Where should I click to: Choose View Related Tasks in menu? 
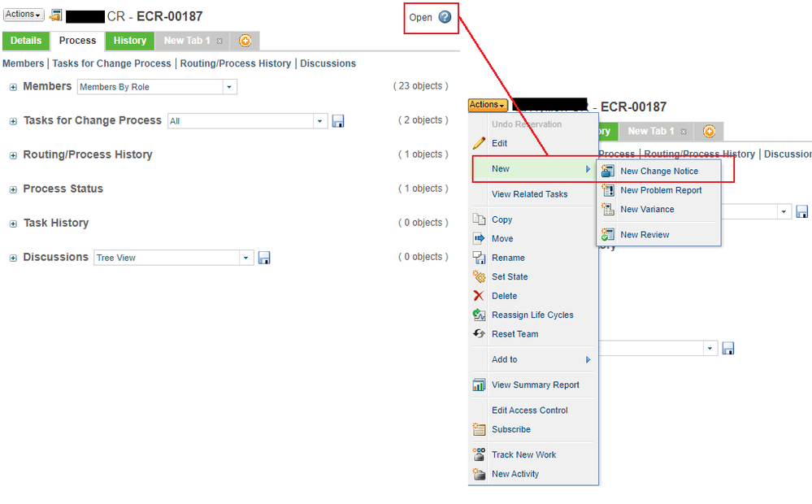coord(529,194)
